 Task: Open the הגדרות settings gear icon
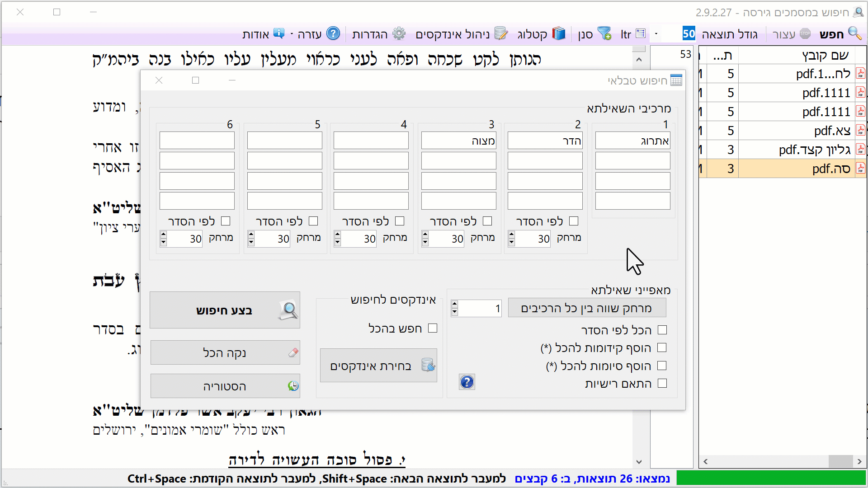(x=398, y=34)
